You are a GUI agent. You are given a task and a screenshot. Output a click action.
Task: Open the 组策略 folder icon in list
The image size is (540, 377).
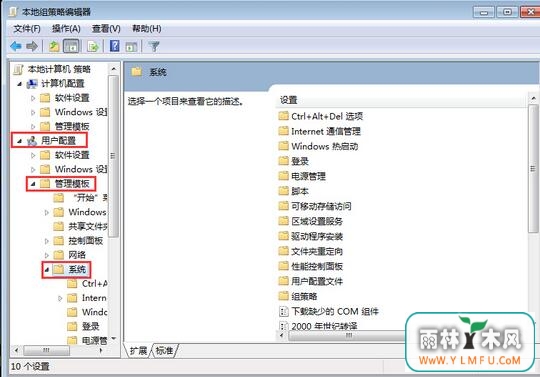click(283, 296)
